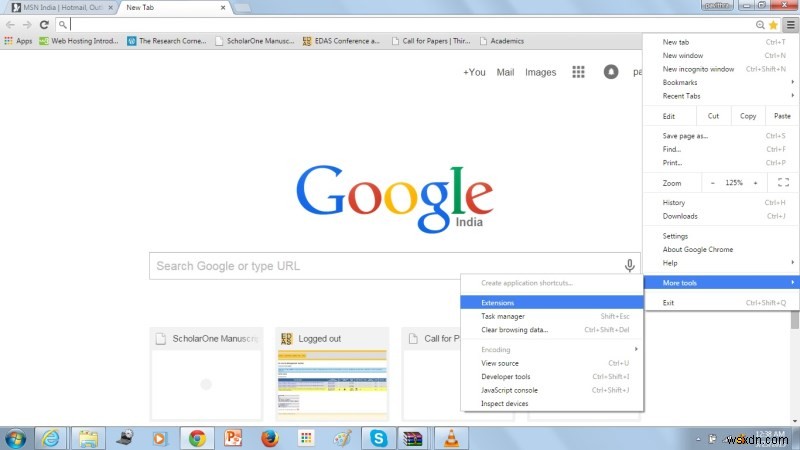The width and height of the screenshot is (800, 450).
Task: Close the New Tab tab
Action: coord(223,8)
